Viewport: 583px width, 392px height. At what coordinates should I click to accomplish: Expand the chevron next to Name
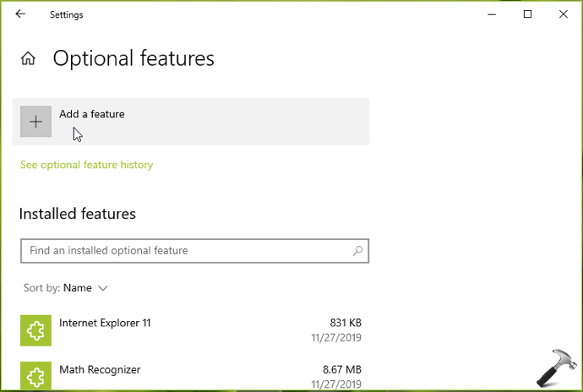tap(102, 288)
